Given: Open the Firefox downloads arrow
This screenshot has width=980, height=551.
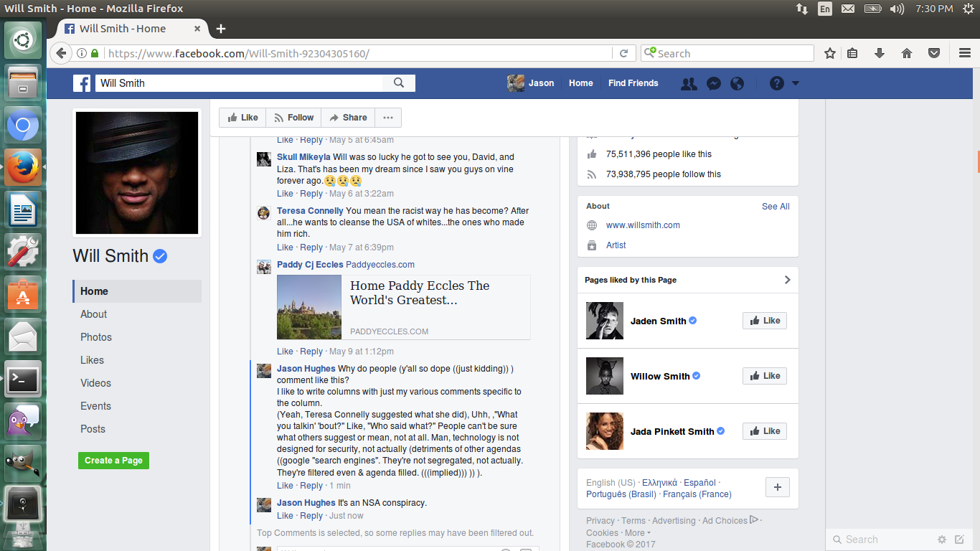Looking at the screenshot, I should click(880, 53).
